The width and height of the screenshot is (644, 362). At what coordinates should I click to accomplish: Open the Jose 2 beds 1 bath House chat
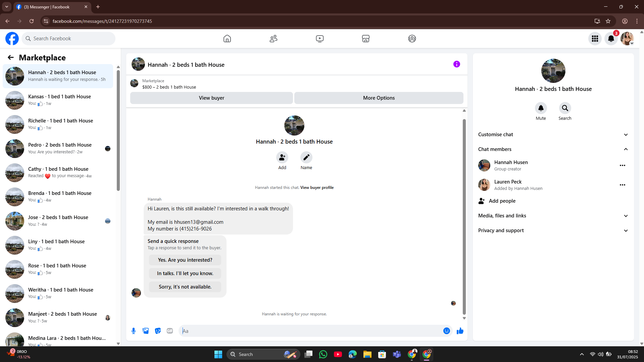pyautogui.click(x=58, y=221)
